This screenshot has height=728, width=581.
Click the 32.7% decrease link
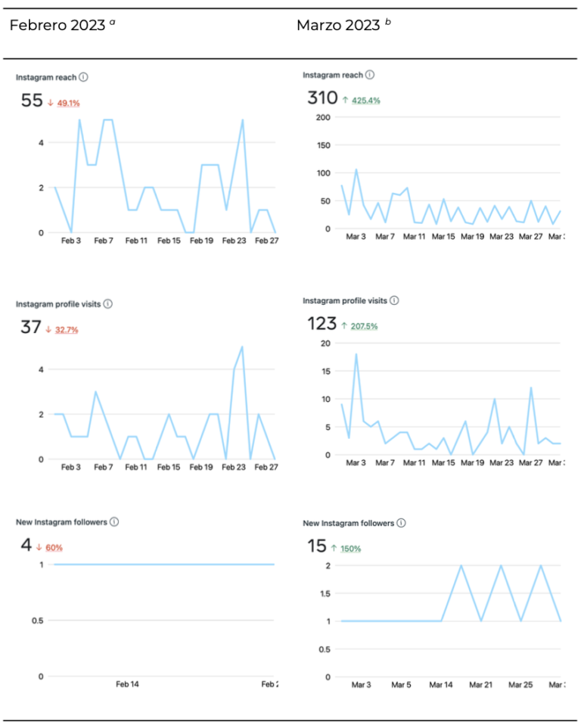67,330
